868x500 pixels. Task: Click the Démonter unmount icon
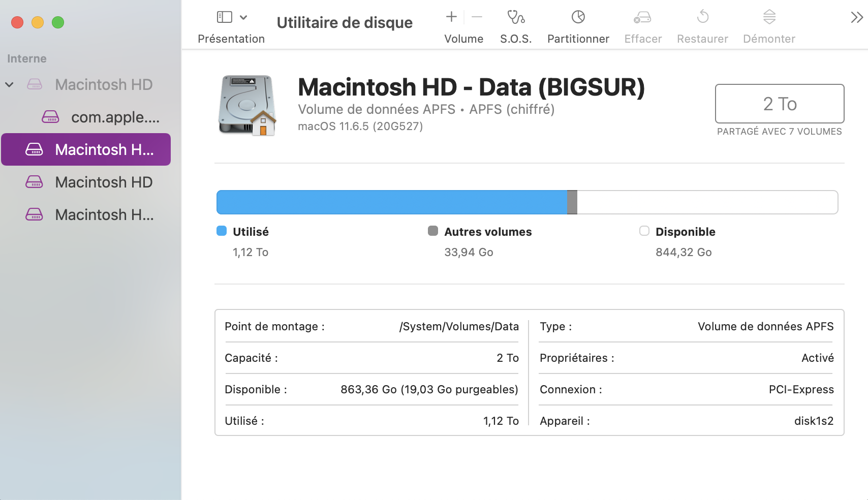769,17
